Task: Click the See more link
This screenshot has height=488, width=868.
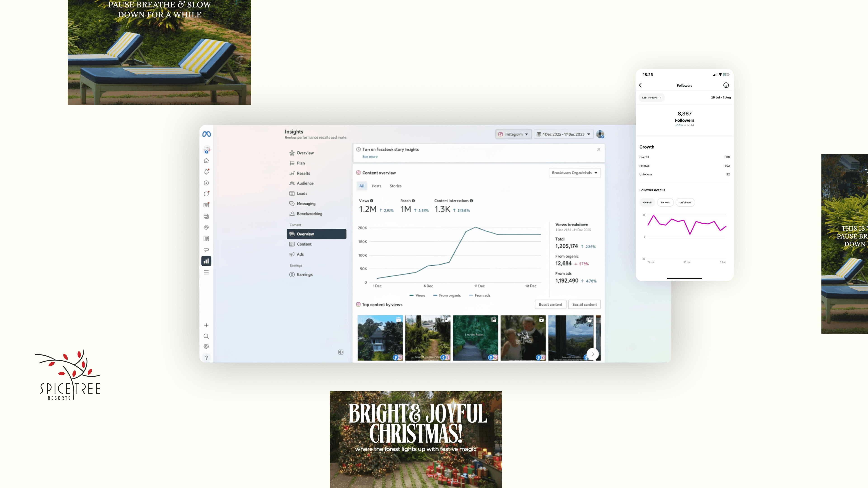Action: coord(370,157)
